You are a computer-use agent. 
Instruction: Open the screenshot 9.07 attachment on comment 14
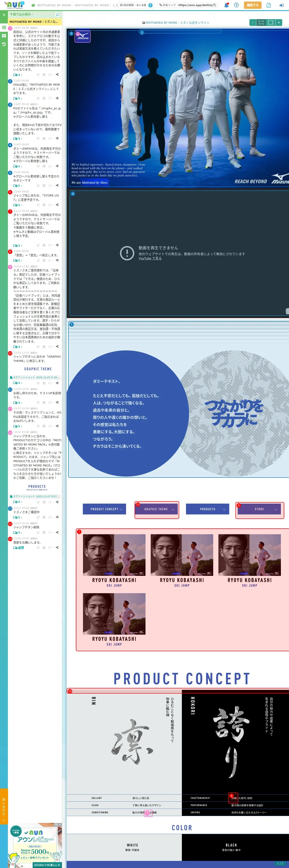35,496
